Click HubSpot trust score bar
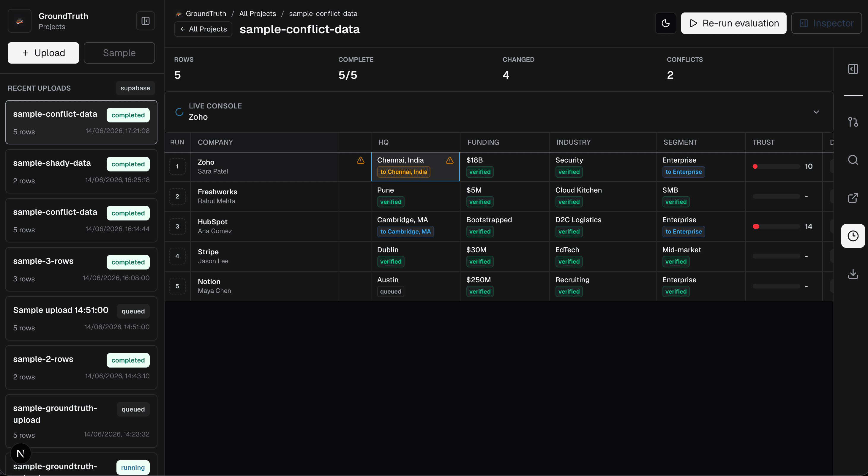The height and width of the screenshot is (476, 868). 776,226
